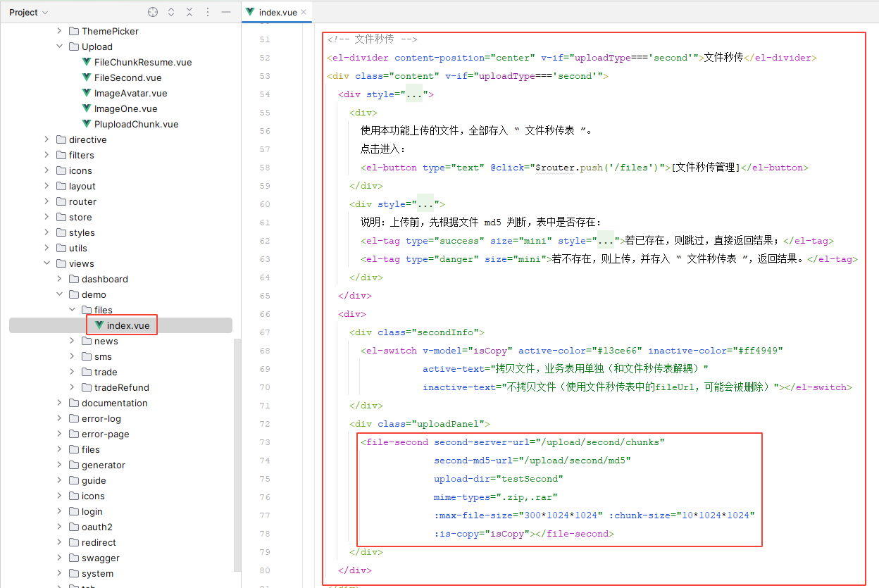Image resolution: width=879 pixels, height=588 pixels.
Task: Select ImageOne.vue in the project tree
Action: click(126, 108)
